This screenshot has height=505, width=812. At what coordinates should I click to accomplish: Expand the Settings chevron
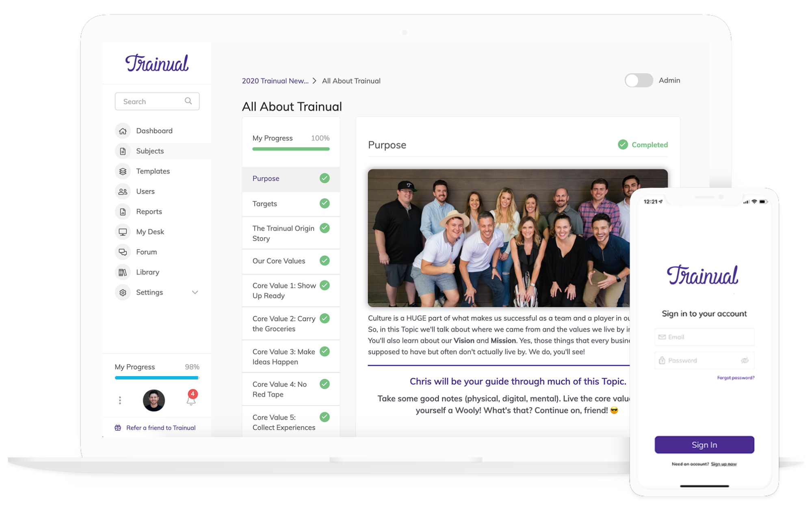point(195,293)
